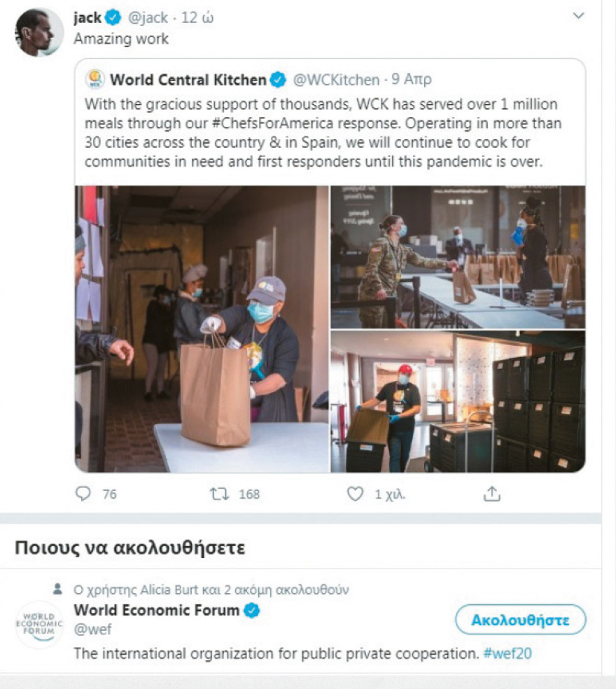Screen dimensions: 616x689
Task: Open World Central Kitchen's small logo
Action: [94, 80]
